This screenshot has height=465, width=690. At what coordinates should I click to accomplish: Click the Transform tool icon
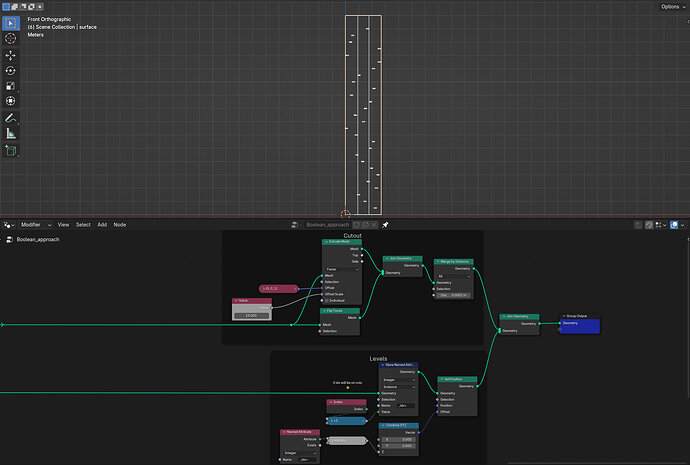pos(11,101)
